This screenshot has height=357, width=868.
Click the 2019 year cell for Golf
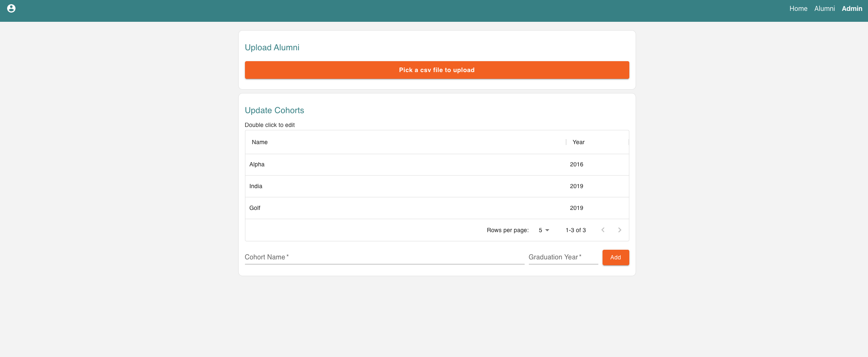point(597,208)
